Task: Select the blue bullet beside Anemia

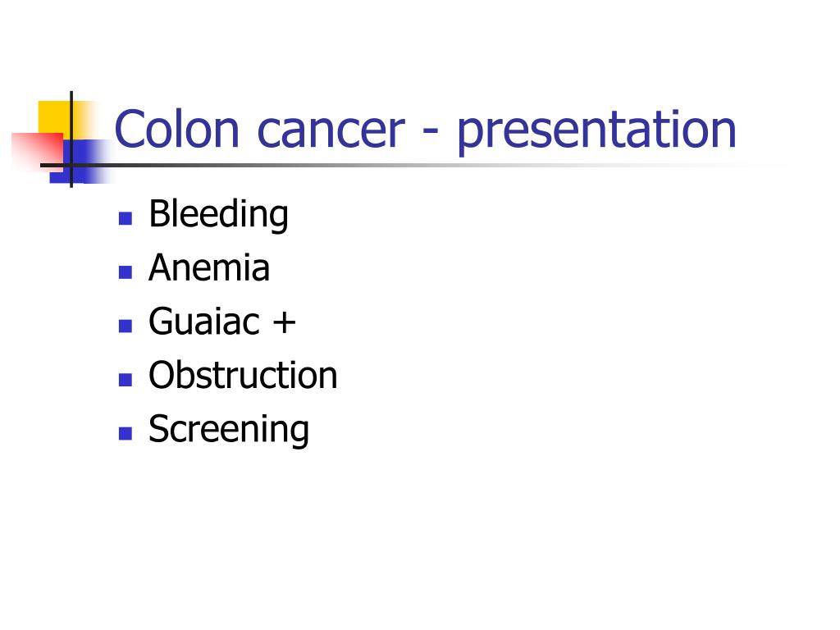Action: pyautogui.click(x=126, y=272)
